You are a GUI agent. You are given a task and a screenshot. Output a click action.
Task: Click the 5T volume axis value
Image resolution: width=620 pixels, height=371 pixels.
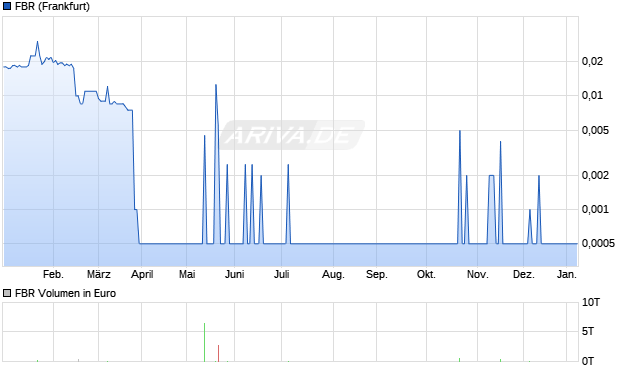point(588,331)
